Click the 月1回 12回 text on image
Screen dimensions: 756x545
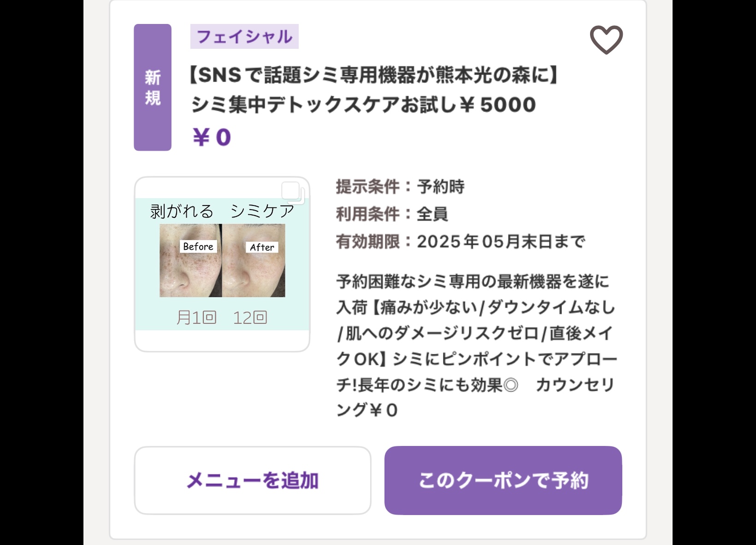tap(222, 317)
